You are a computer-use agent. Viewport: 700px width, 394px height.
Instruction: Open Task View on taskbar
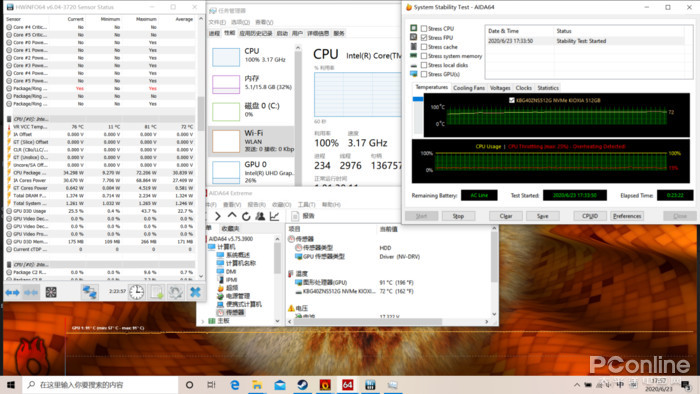[212, 385]
